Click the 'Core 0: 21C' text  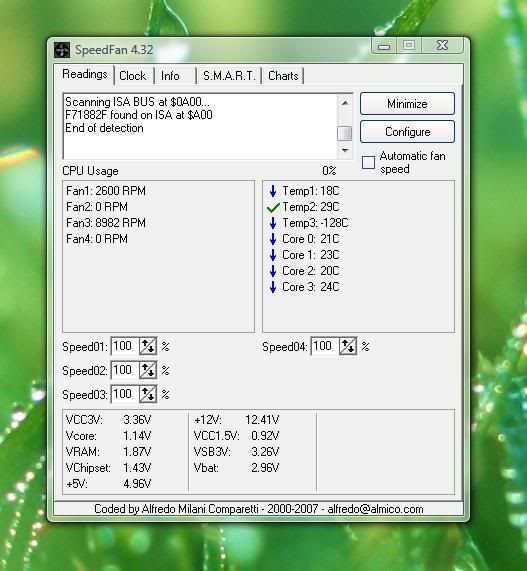click(x=311, y=239)
